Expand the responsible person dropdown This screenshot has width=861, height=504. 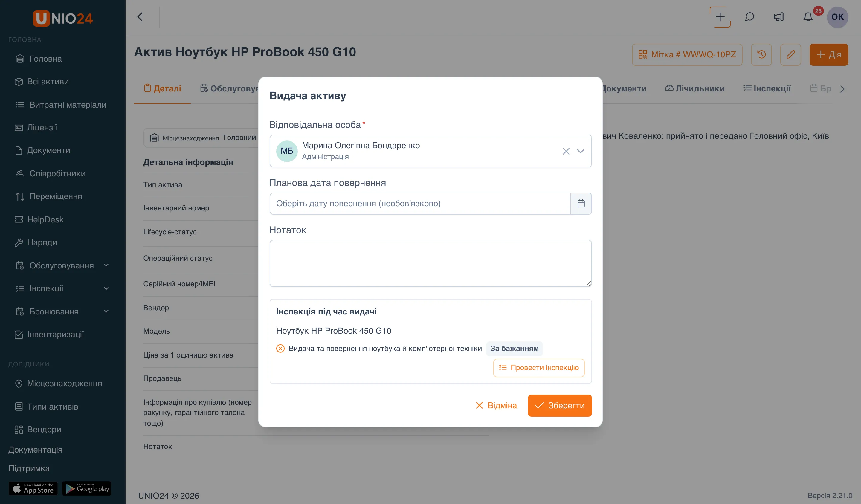pyautogui.click(x=581, y=151)
